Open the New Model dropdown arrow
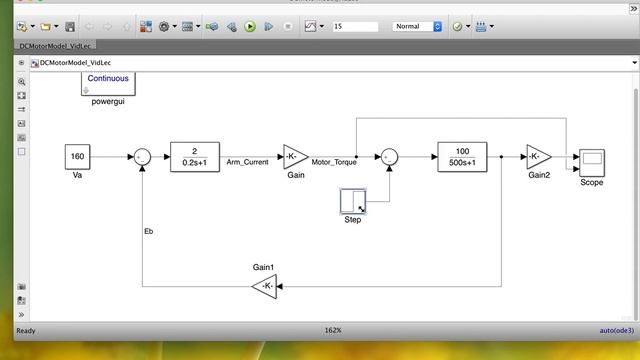The height and width of the screenshot is (360, 640). pos(33,27)
